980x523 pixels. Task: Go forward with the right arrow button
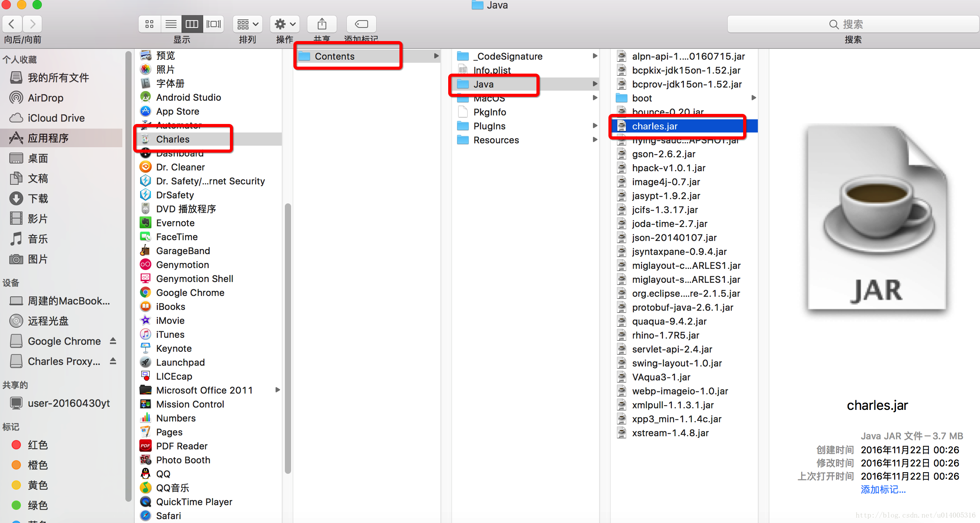[33, 24]
